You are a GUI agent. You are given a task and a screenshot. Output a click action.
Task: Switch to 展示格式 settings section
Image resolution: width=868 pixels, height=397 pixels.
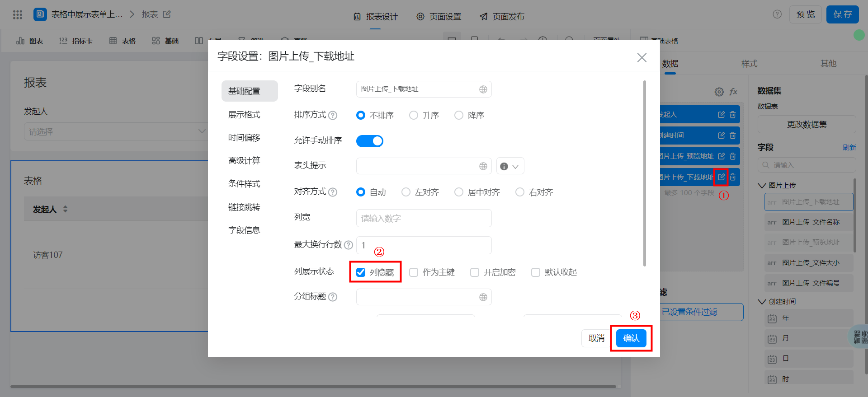coord(244,115)
